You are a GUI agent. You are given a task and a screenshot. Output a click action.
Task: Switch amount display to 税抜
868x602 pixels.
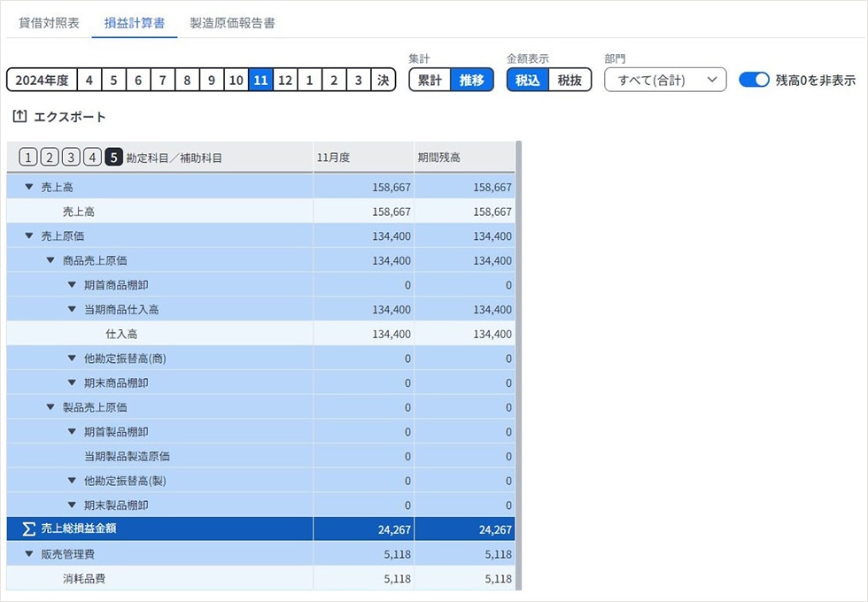click(570, 80)
